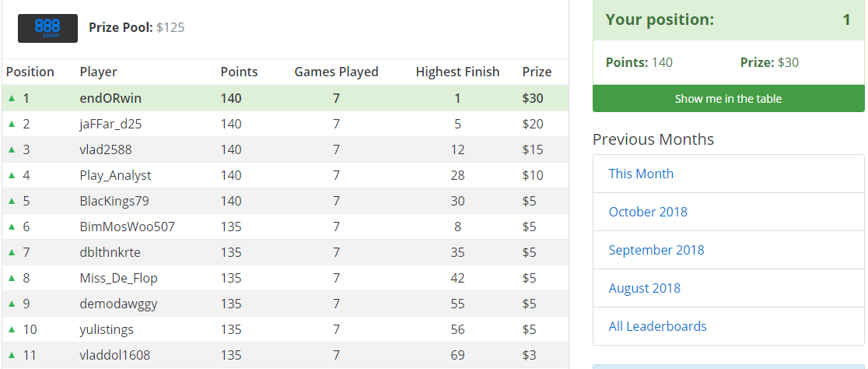Screen dimensions: 868x369
Task: Click the Highest Finish column header
Action: (458, 72)
